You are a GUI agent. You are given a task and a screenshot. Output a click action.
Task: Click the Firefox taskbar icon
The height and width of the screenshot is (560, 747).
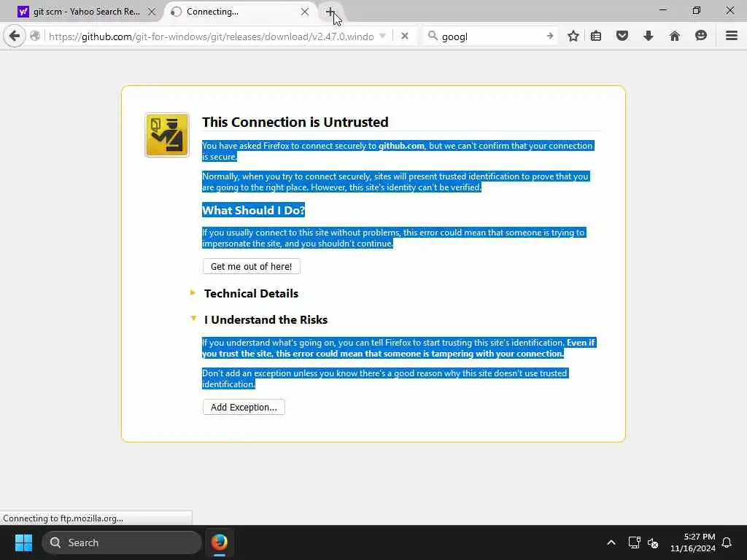219,542
